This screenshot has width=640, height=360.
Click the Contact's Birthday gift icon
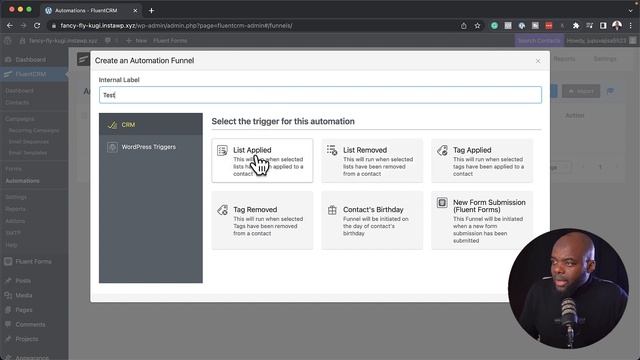tap(332, 210)
